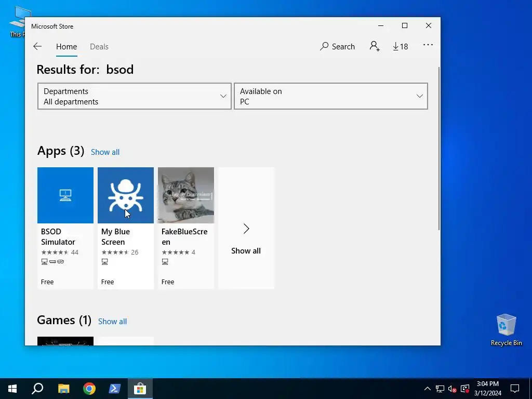
Task: Click the sign-in account icon
Action: 375,46
